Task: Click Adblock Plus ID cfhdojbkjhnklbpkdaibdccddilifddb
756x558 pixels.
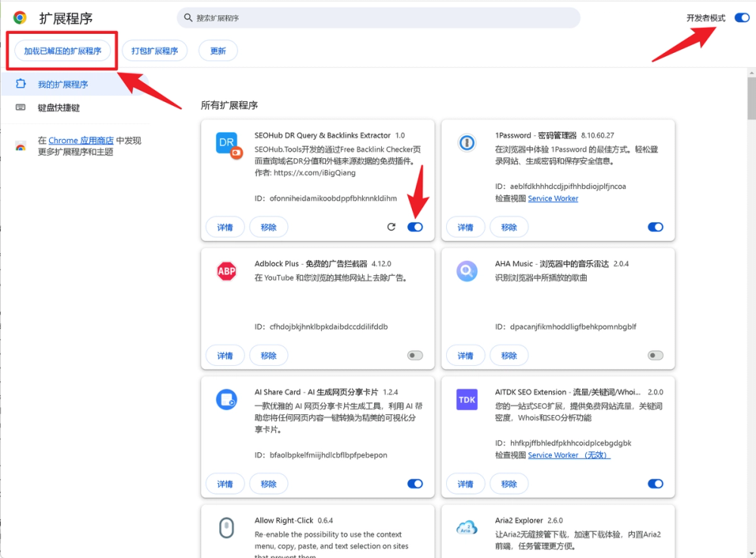Action: [x=328, y=327]
